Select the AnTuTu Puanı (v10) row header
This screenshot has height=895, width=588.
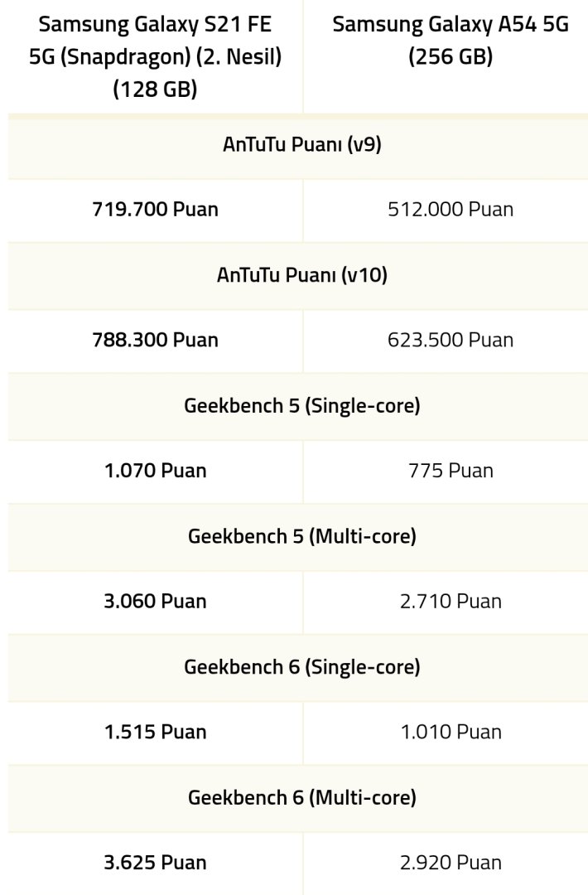(301, 274)
